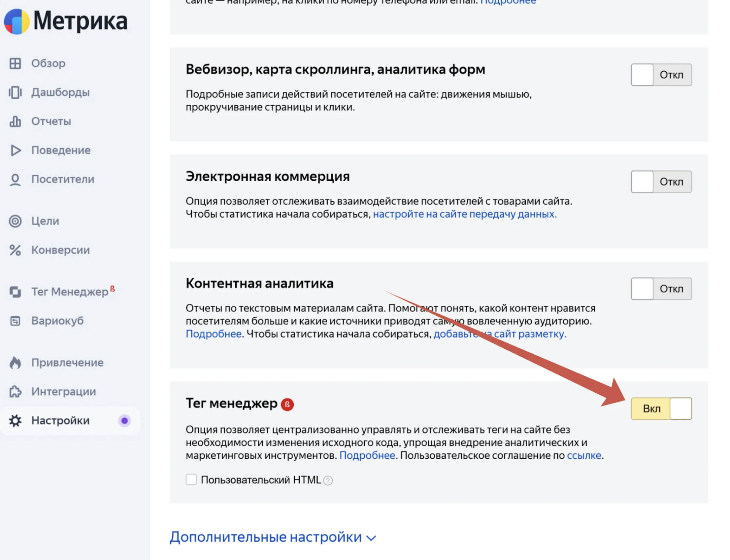Open Подробнее link under Тег менеджер description

(x=367, y=455)
